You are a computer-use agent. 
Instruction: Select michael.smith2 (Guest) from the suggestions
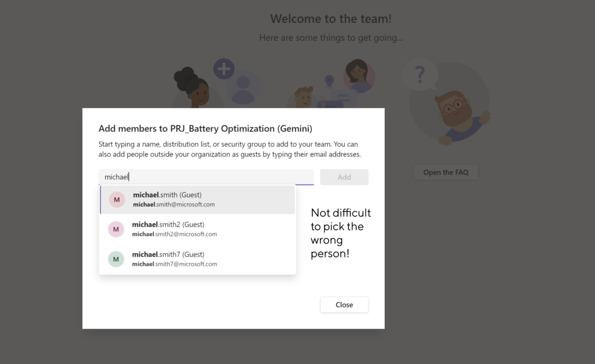(197, 229)
